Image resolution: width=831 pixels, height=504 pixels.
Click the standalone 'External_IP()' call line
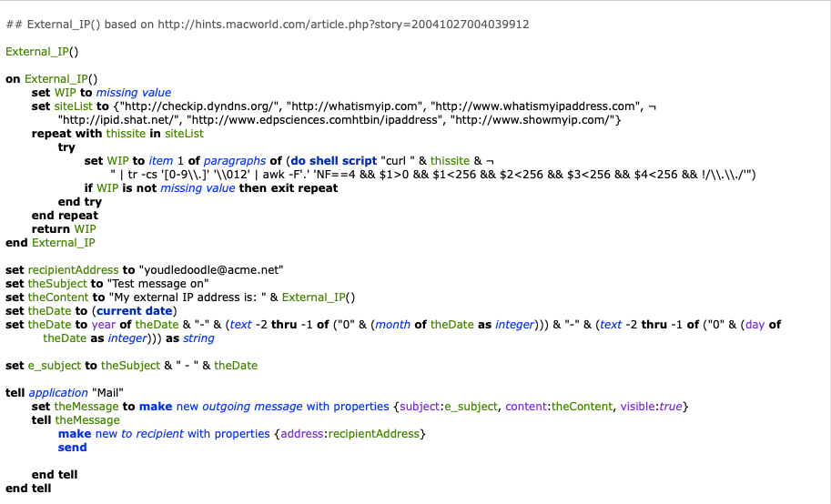point(42,52)
